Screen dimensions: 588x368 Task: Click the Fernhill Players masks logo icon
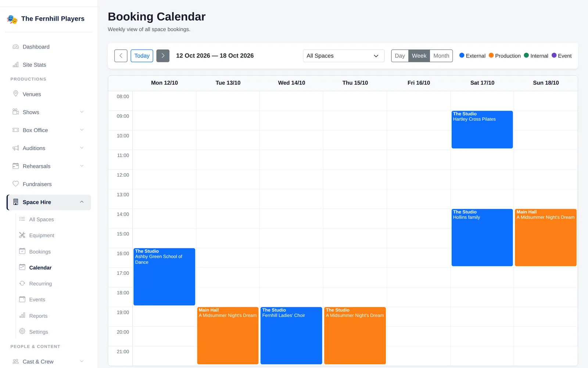12,19
